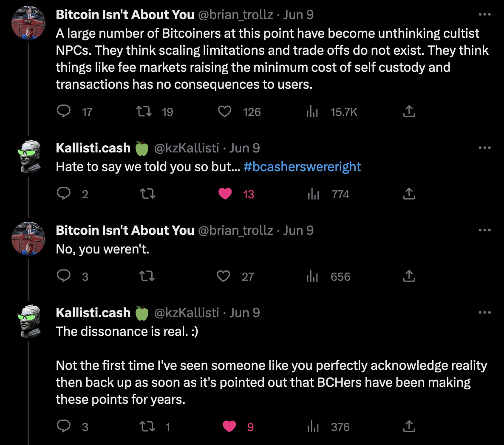The width and height of the screenshot is (504, 445).
Task: Open the @kzKallisti handle on the hashtag tweet
Action: coord(187,148)
